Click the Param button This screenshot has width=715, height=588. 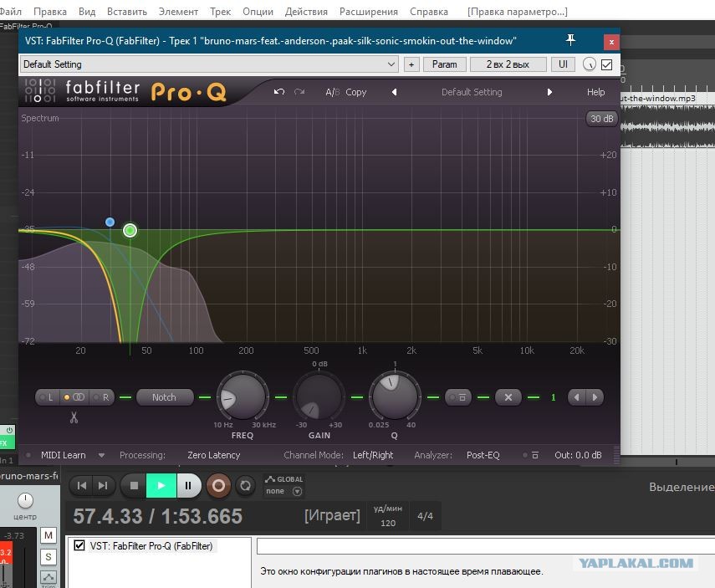point(445,64)
